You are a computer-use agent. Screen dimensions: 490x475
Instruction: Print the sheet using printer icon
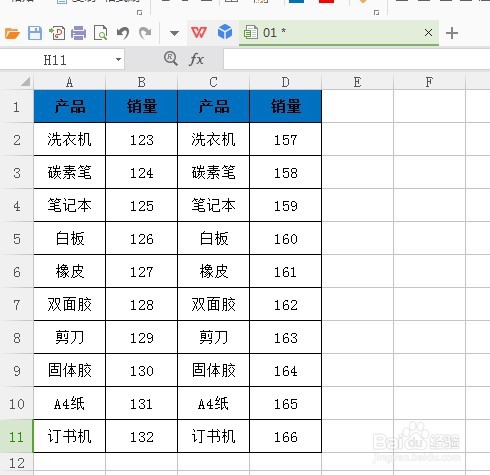(79, 33)
